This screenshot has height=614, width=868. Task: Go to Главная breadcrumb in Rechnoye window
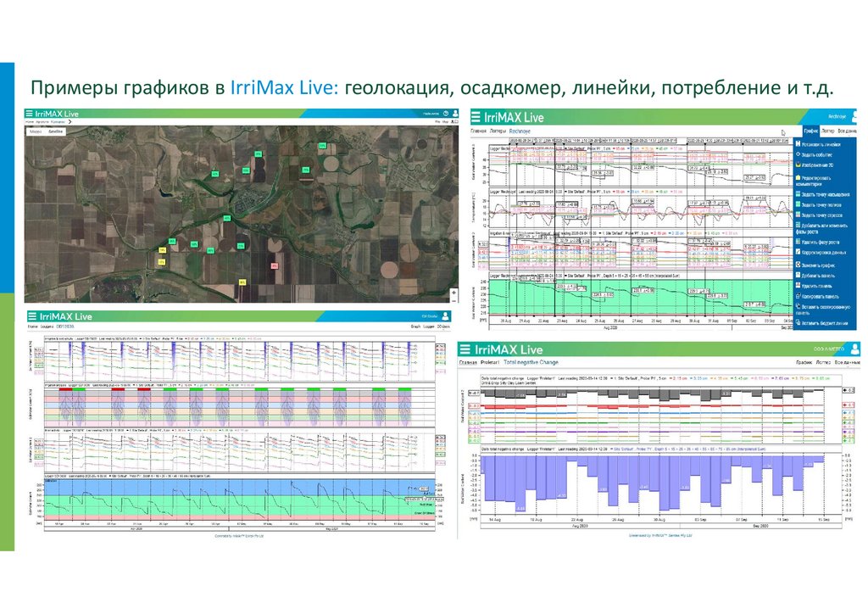pos(478,131)
